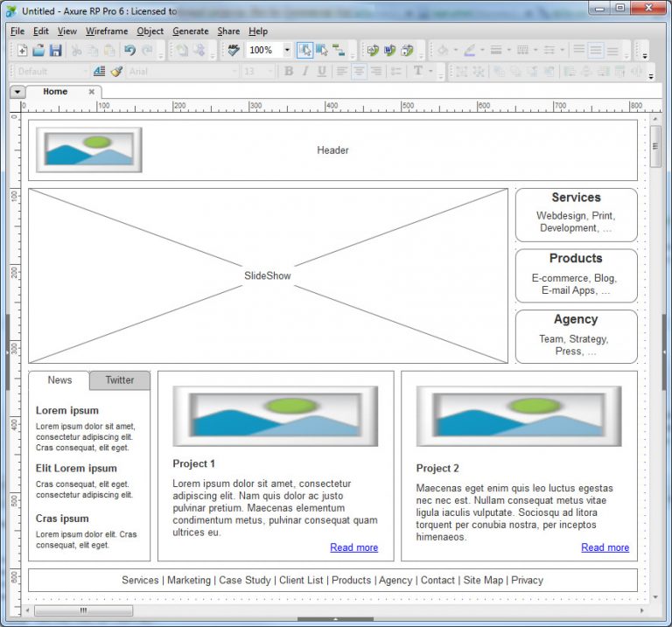The width and height of the screenshot is (672, 627).
Task: Open the line color dropdown arrow
Action: coord(482,51)
